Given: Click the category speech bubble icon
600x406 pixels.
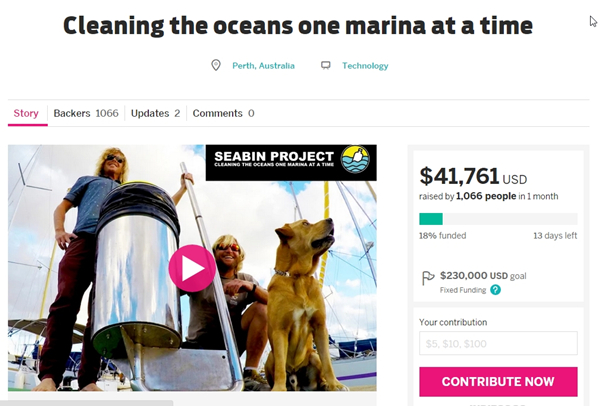Looking at the screenshot, I should pos(326,65).
